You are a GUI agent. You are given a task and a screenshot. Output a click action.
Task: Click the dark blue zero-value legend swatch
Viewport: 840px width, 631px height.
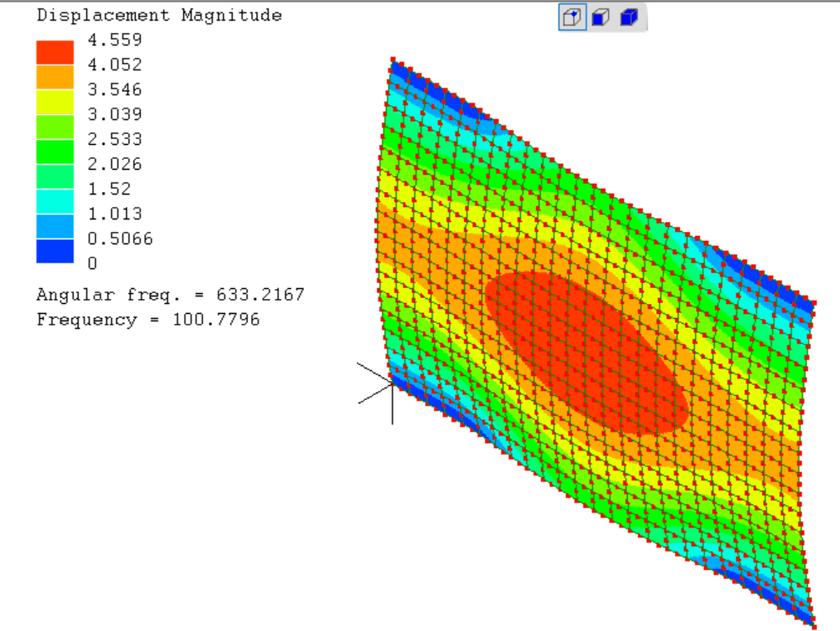(55, 251)
